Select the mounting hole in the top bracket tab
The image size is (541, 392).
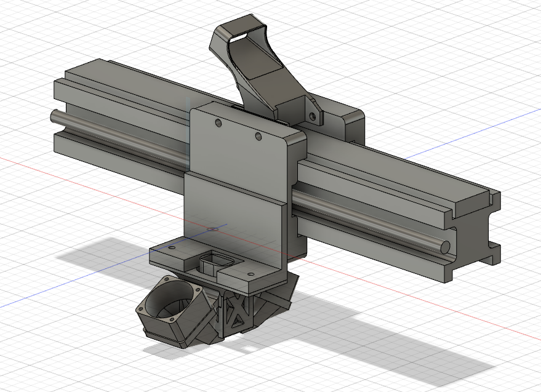(313, 116)
